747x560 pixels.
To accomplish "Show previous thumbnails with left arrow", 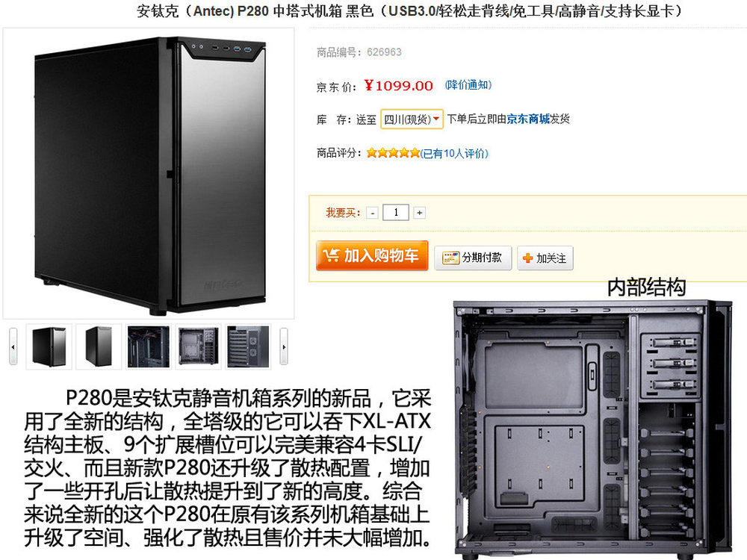I will [x=13, y=346].
